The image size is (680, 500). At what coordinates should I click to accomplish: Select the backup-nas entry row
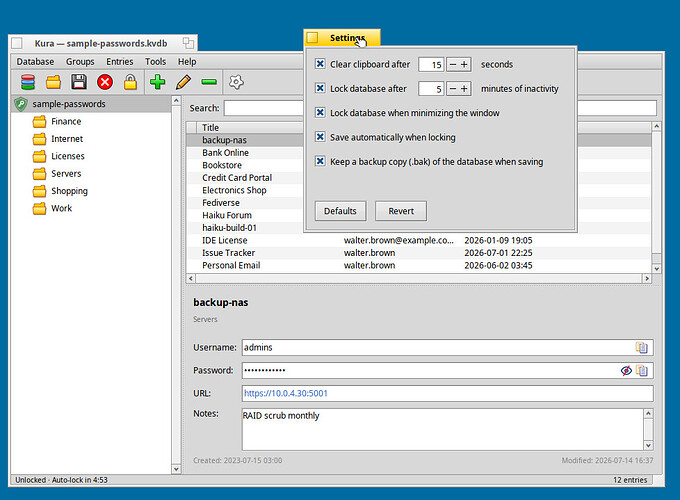click(245, 140)
